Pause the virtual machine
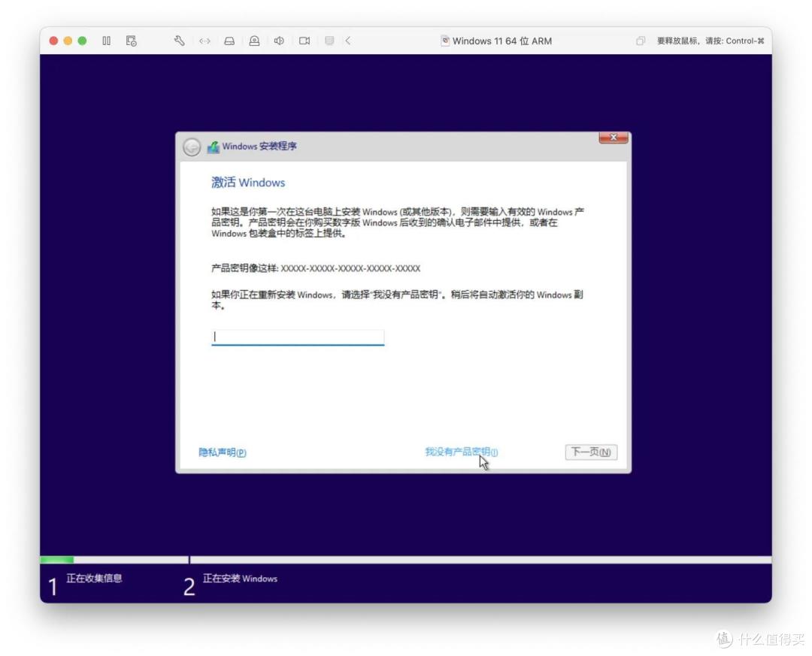812x656 pixels. (x=106, y=41)
